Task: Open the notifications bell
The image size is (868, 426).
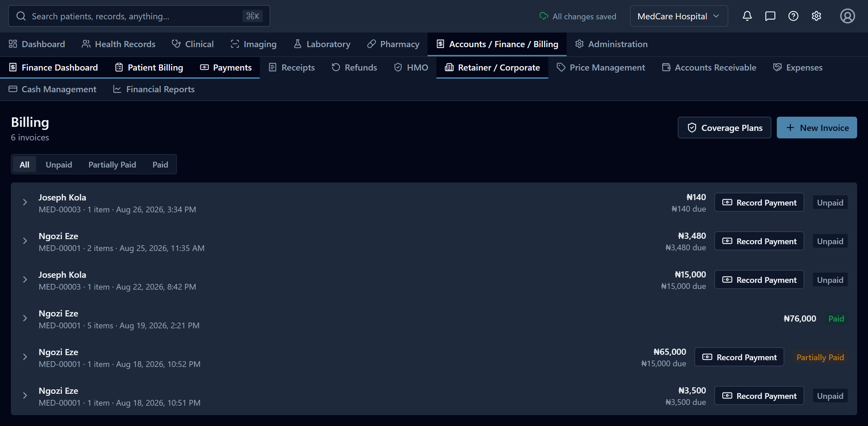Action: click(x=747, y=16)
